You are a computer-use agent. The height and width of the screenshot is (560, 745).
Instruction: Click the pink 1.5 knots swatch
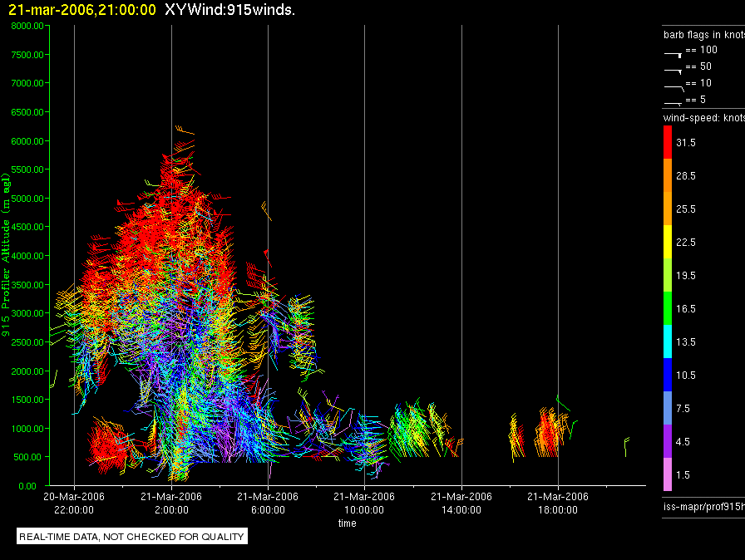pos(668,474)
